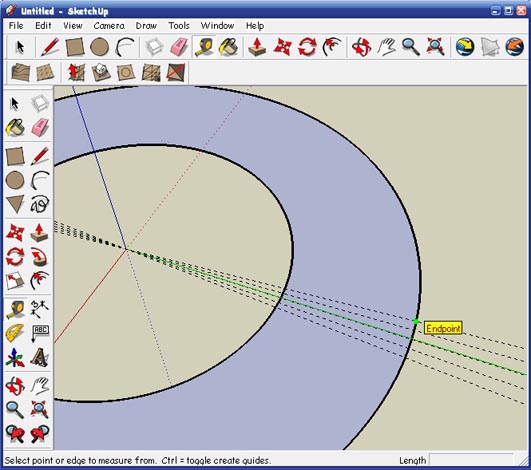This screenshot has height=470, width=531.
Task: Select the Drape sandbox tool
Action: pos(126,72)
